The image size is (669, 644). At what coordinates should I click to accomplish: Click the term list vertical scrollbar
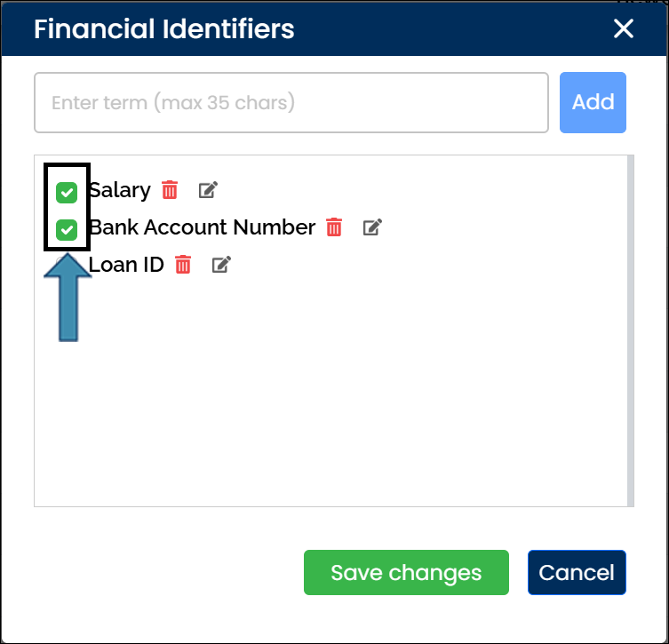630,330
